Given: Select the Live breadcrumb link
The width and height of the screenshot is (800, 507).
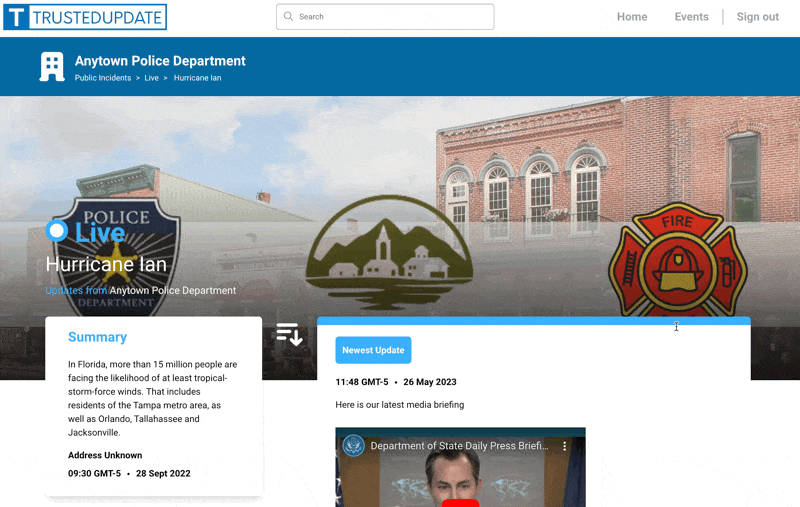Looking at the screenshot, I should coord(152,78).
